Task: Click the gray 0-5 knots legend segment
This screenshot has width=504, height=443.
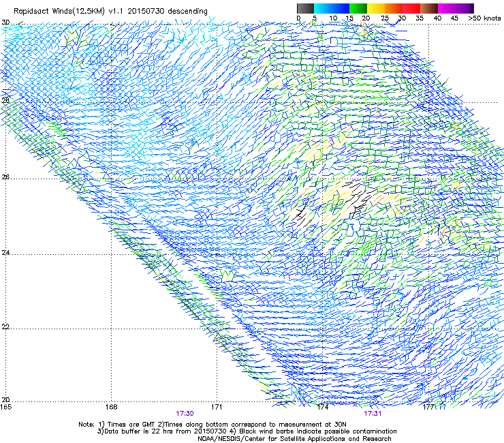Action: (x=305, y=8)
